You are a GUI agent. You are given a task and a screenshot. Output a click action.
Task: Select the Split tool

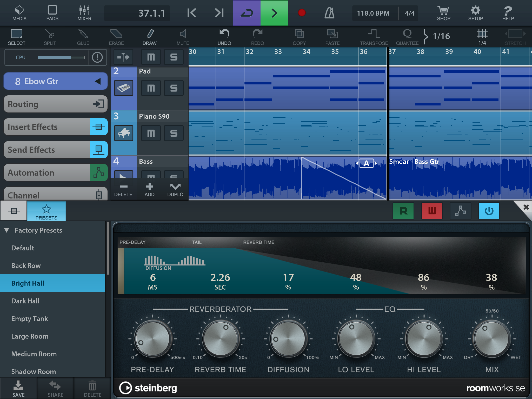pos(50,37)
